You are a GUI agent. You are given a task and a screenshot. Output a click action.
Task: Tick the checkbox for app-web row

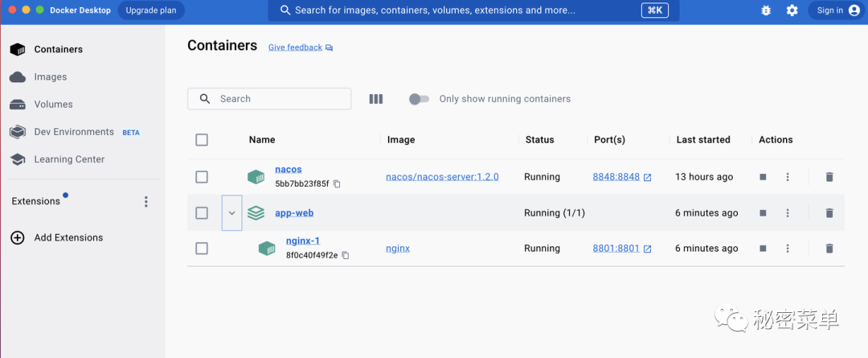[202, 213]
